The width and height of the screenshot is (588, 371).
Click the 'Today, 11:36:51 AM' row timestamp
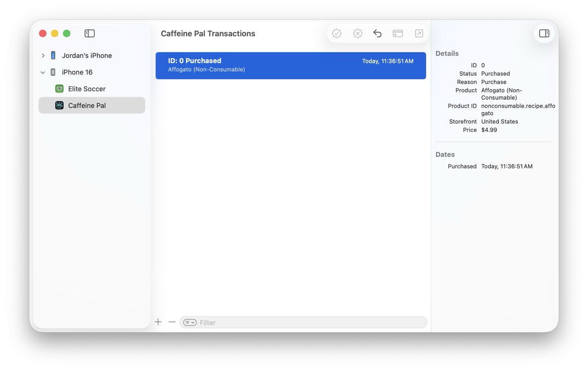(388, 61)
